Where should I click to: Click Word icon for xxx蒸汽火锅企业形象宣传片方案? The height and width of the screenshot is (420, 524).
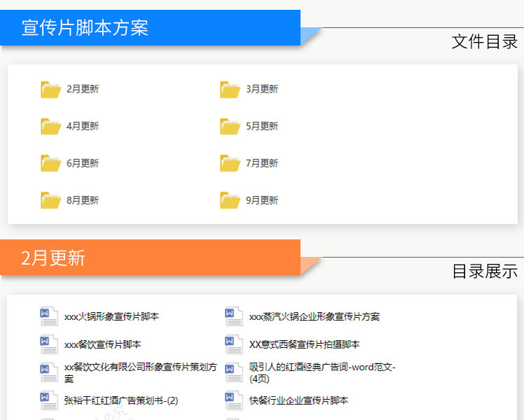pos(234,316)
